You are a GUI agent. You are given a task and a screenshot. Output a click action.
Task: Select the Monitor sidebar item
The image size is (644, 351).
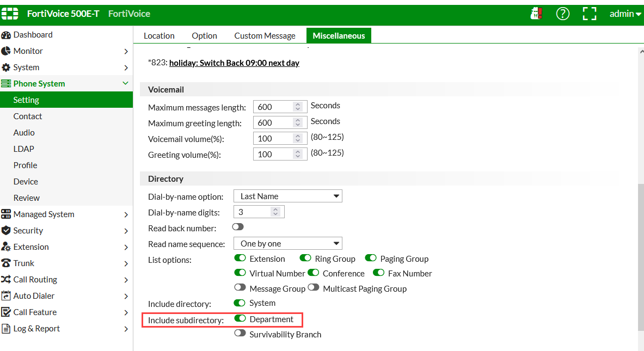click(x=27, y=51)
